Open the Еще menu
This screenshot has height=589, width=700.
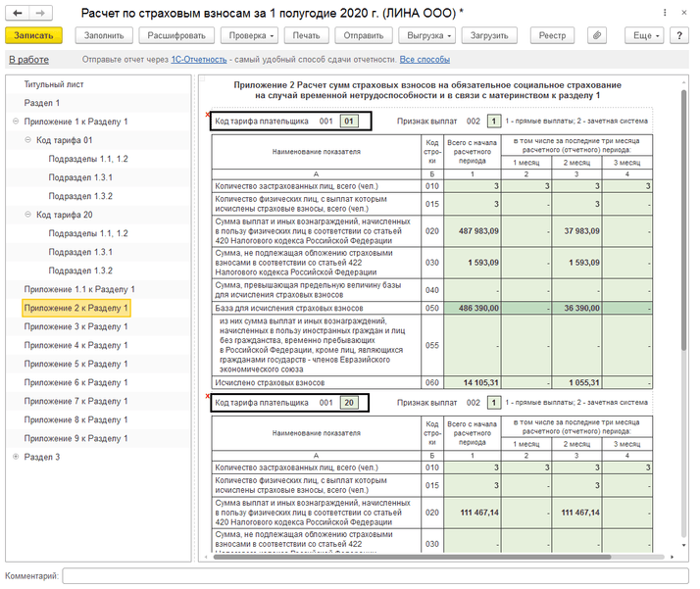click(x=646, y=35)
